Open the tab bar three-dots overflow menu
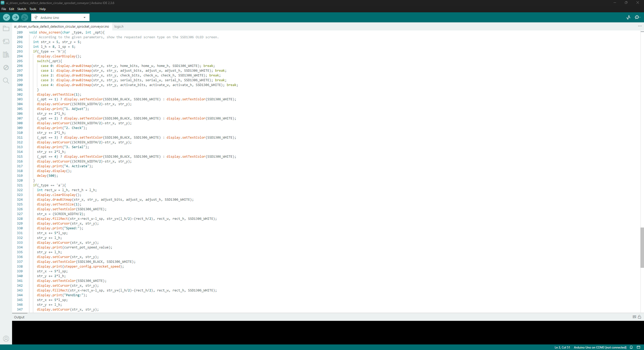Image resolution: width=644 pixels, height=350 pixels. click(x=640, y=26)
